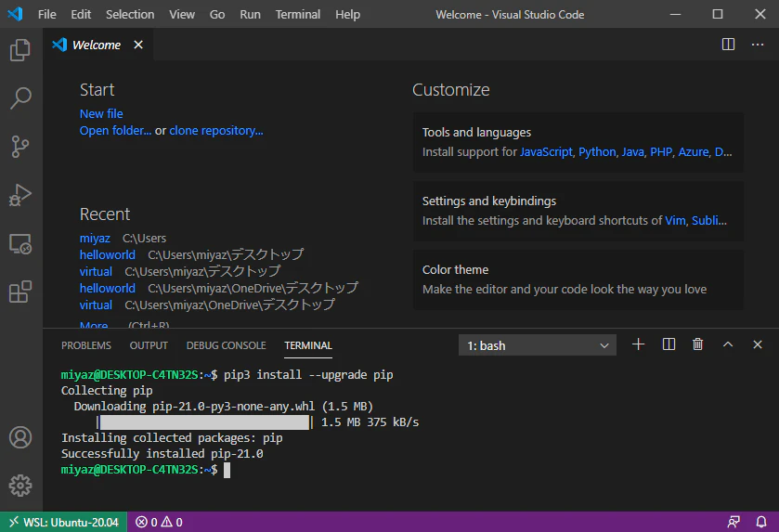
Task: Select the Welcome editor tab
Action: click(96, 45)
